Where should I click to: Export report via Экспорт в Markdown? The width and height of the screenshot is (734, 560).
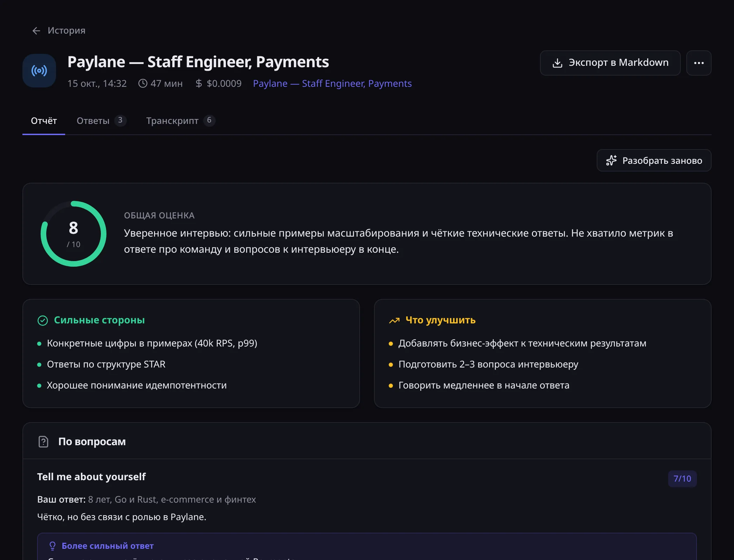click(610, 63)
